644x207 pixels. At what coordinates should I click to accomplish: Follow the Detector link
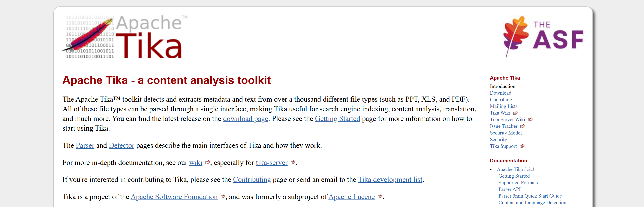pos(121,145)
